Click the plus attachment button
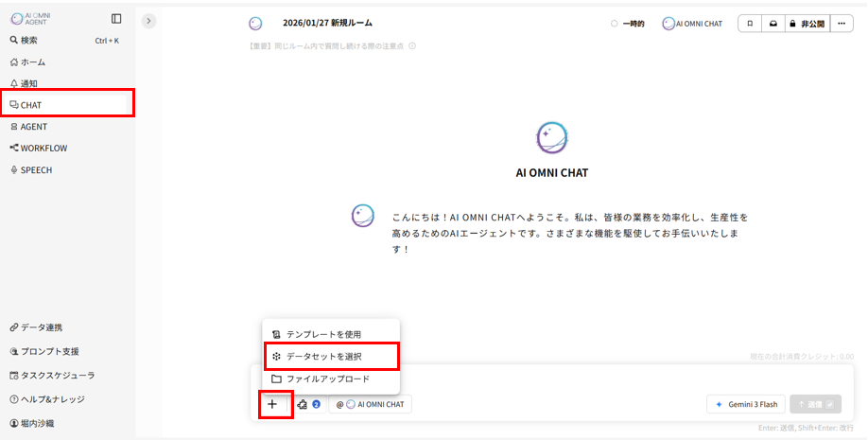This screenshot has height=440, width=868. point(271,405)
